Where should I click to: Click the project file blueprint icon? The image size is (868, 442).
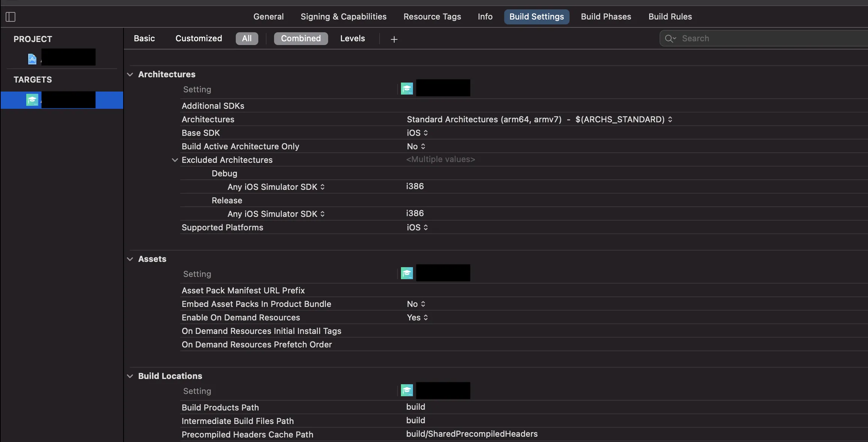(x=32, y=59)
